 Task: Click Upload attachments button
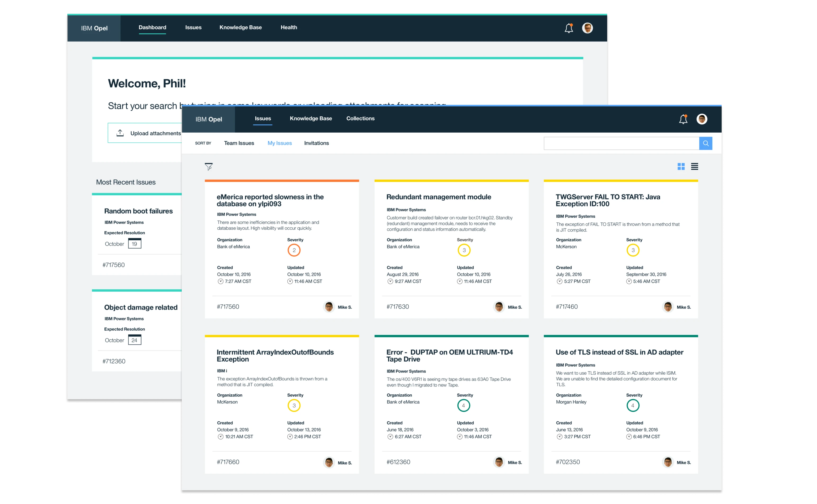click(145, 133)
